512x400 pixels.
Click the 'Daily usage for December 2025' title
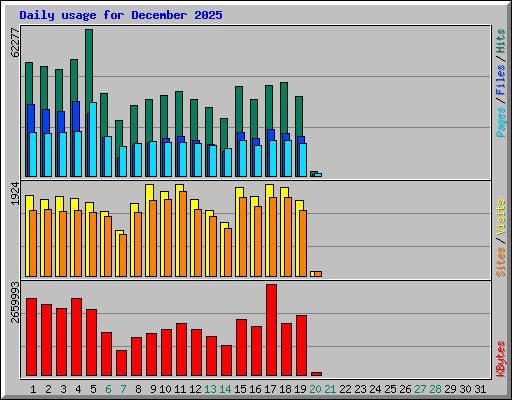click(x=121, y=15)
